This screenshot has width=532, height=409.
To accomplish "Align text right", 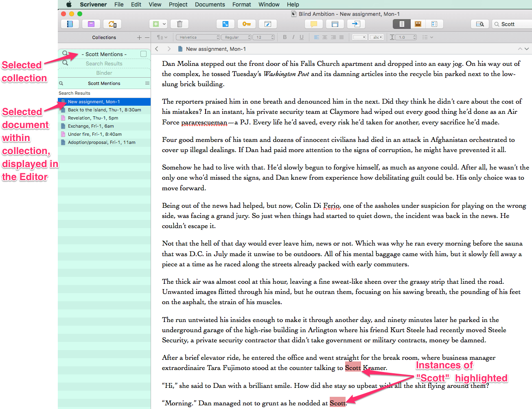I will tap(333, 37).
